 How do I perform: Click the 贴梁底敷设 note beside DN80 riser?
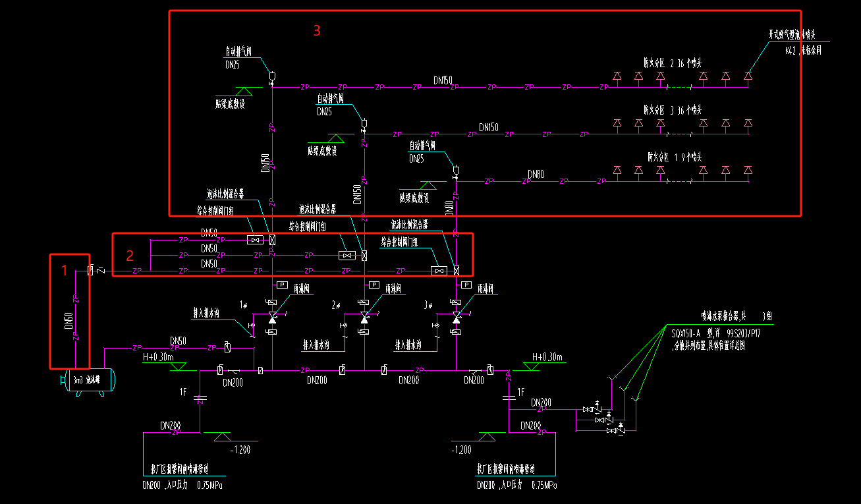[x=414, y=198]
